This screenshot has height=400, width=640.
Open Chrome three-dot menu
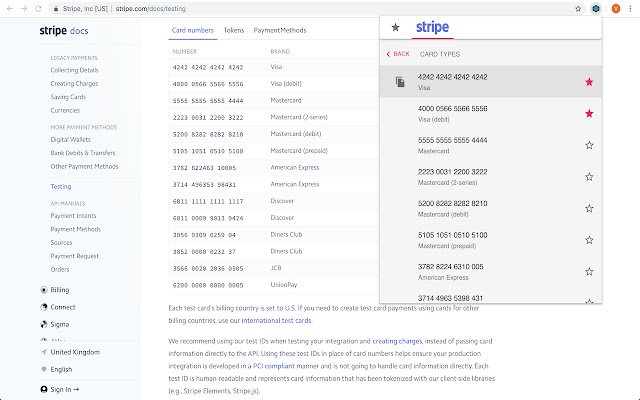631,9
